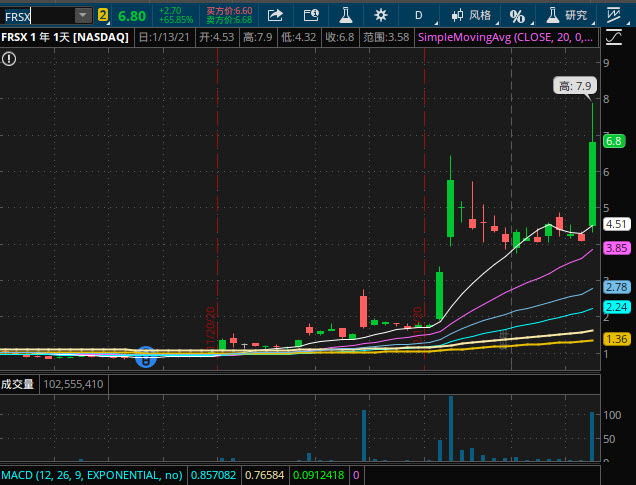Click the drawing set icon below toolbar
Viewport: 636px width, 485px height.
[x=614, y=38]
